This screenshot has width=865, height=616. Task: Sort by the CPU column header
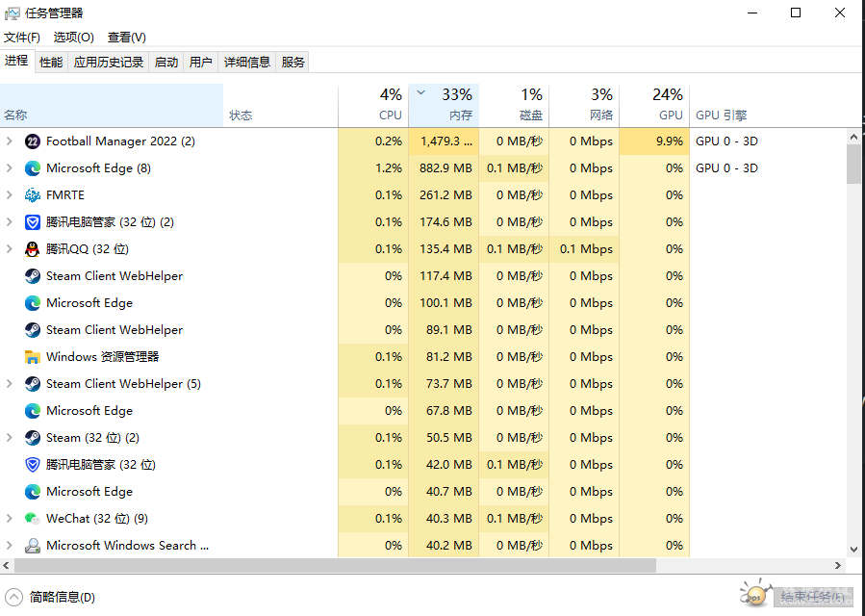pos(373,106)
